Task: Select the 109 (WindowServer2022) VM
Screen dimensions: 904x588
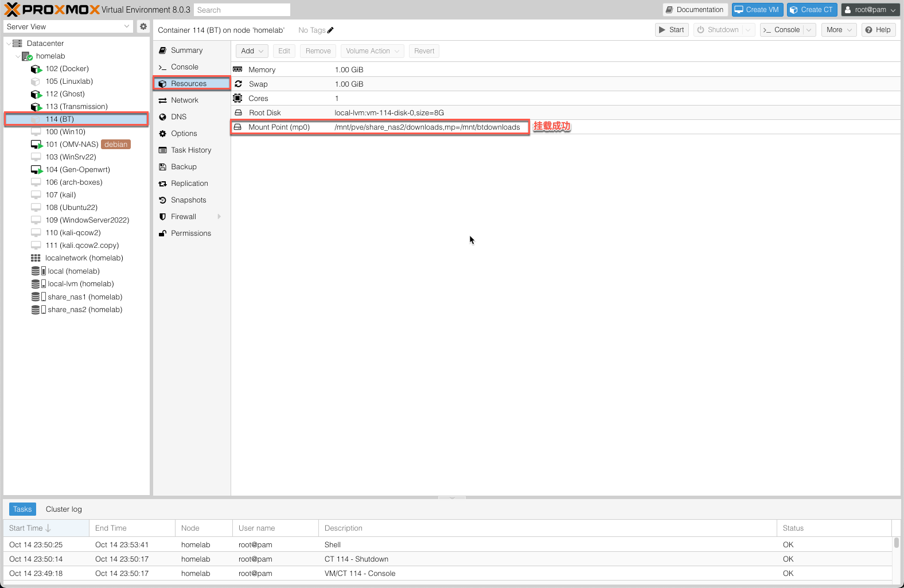Action: (x=76, y=220)
